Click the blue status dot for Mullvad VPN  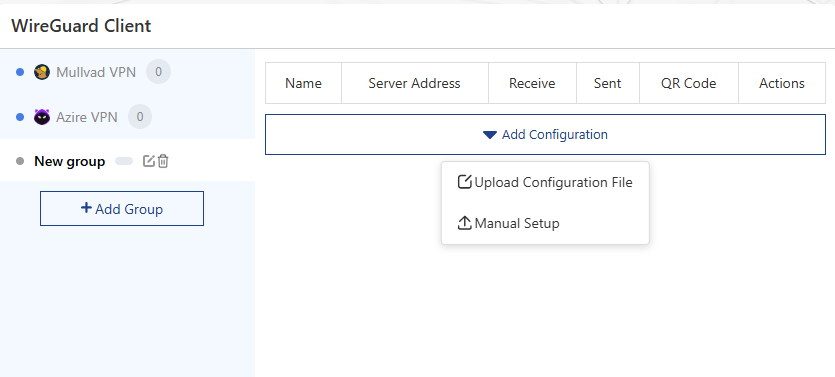coord(20,72)
